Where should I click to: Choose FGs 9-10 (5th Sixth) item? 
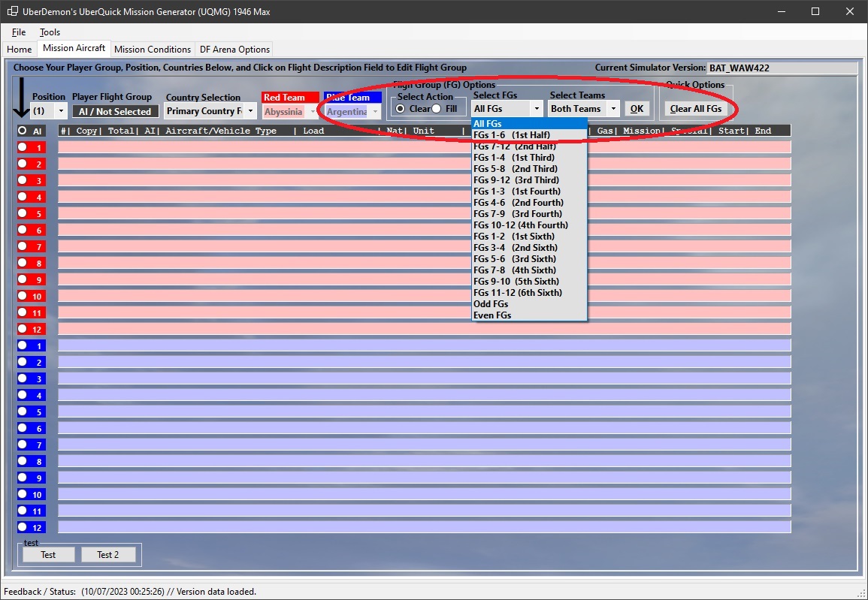529,282
